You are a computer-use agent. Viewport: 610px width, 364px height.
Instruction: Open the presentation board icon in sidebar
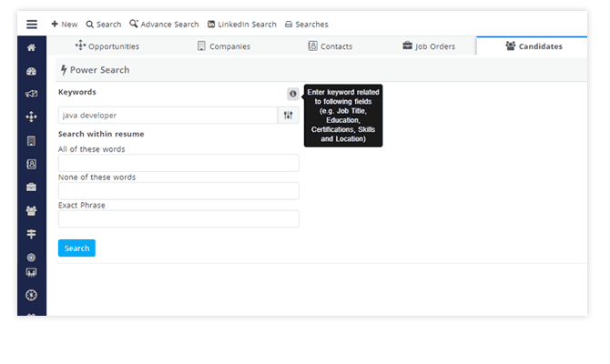coord(32,273)
